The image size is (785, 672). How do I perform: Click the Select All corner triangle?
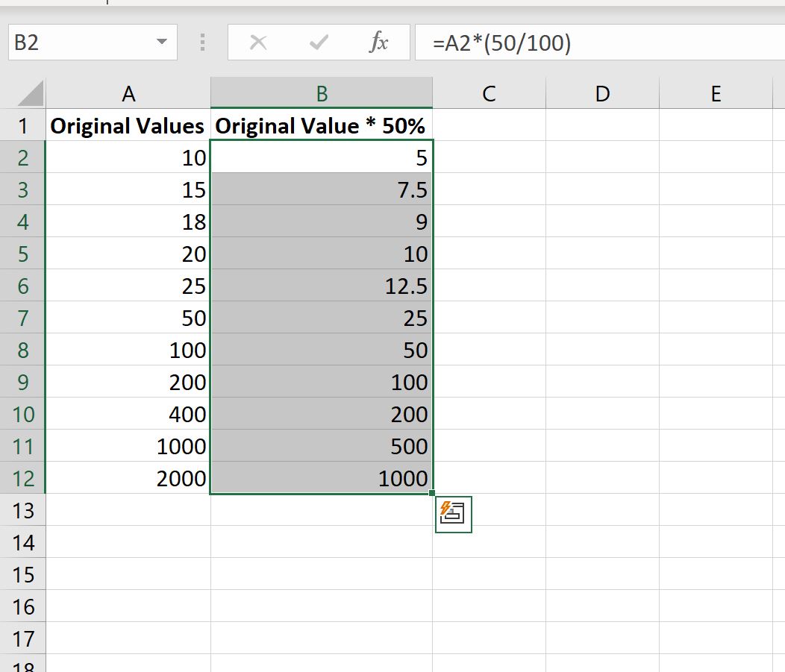(30, 94)
